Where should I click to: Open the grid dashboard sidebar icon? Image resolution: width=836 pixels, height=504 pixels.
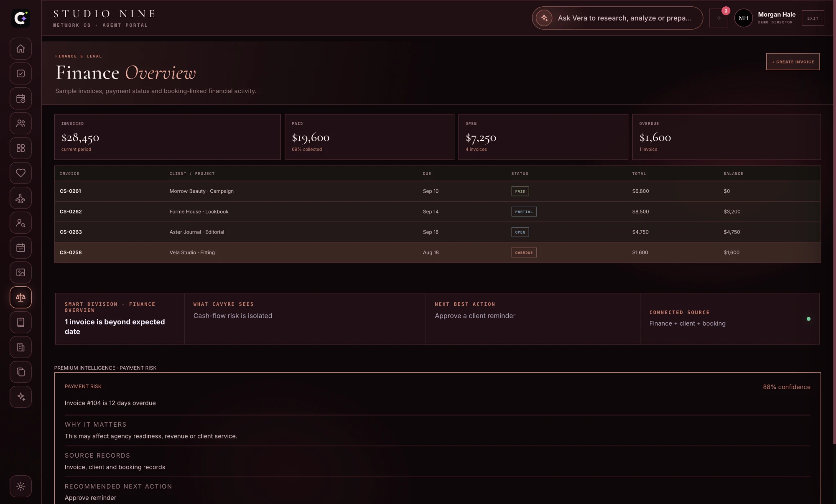click(x=20, y=148)
